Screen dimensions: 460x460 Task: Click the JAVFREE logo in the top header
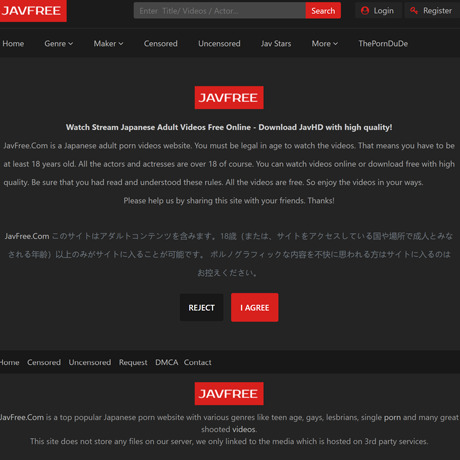[x=32, y=11]
